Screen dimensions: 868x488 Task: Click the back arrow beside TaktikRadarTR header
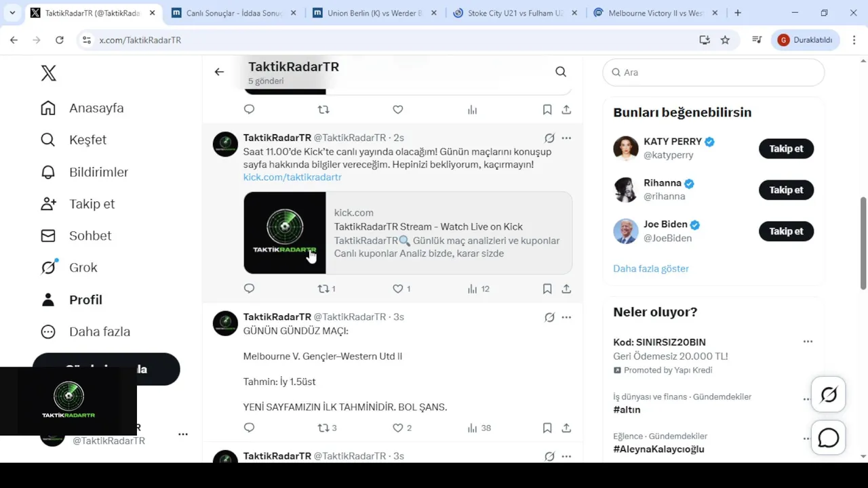(x=219, y=72)
